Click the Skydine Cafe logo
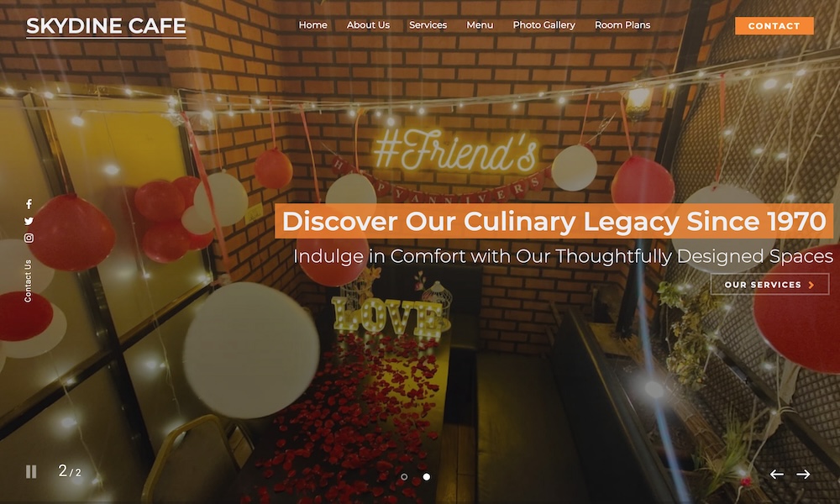 tap(106, 26)
